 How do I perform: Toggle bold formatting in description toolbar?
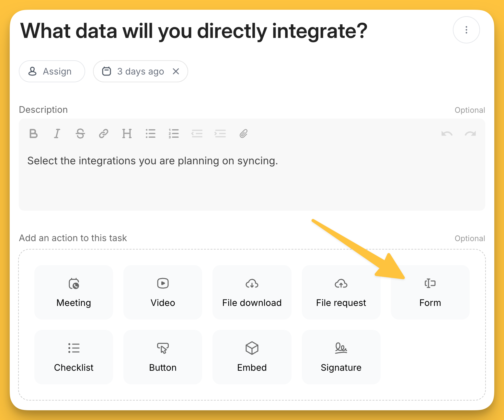click(33, 134)
